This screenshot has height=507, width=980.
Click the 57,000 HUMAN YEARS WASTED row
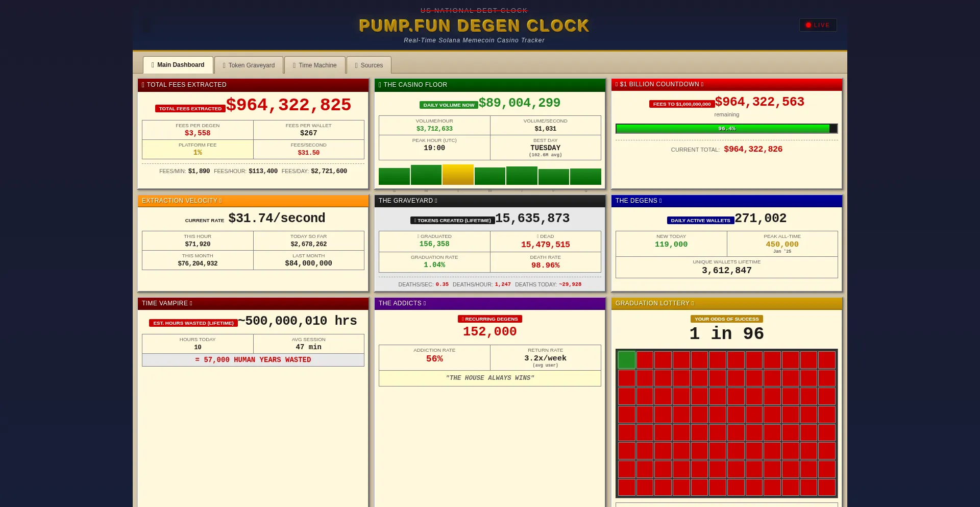pyautogui.click(x=253, y=360)
